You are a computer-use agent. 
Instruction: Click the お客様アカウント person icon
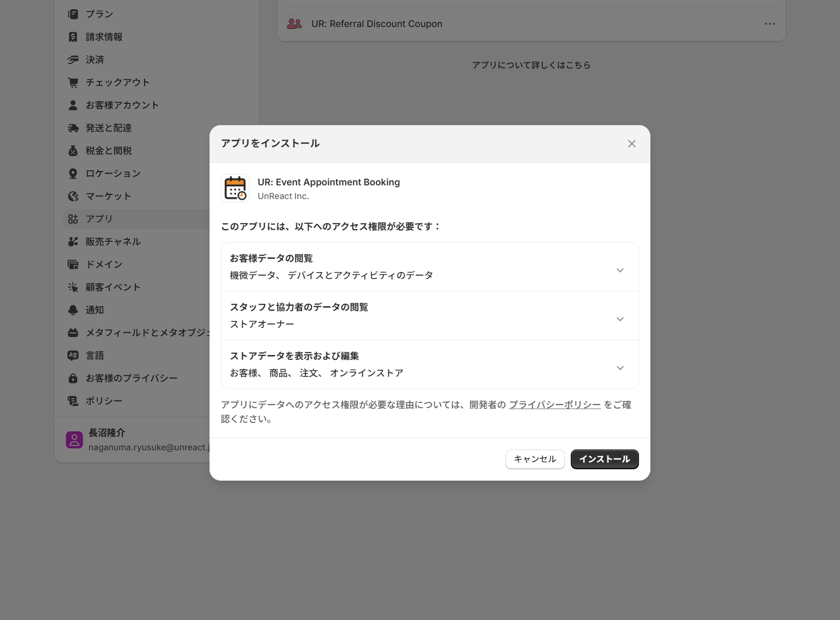(x=73, y=105)
